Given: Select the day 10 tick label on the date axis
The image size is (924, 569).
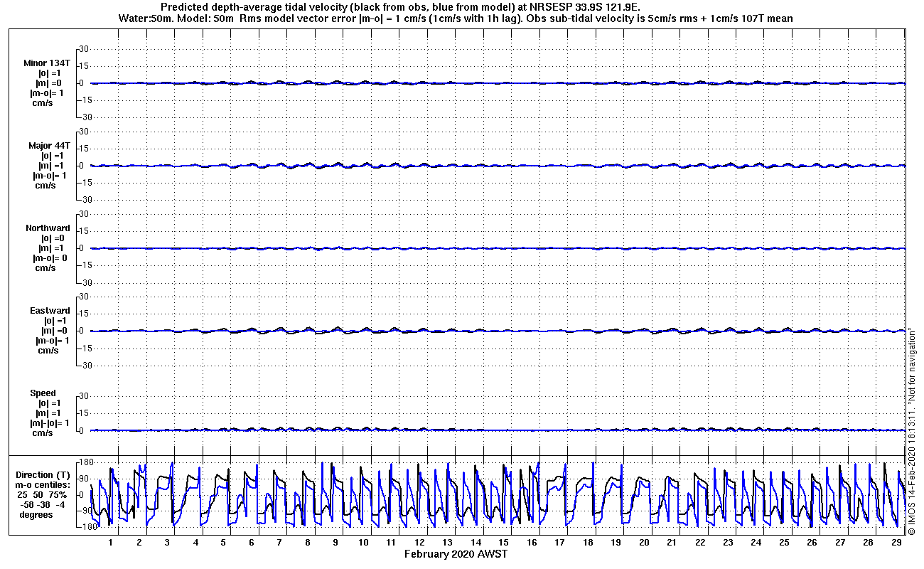Looking at the screenshot, I should [x=363, y=543].
